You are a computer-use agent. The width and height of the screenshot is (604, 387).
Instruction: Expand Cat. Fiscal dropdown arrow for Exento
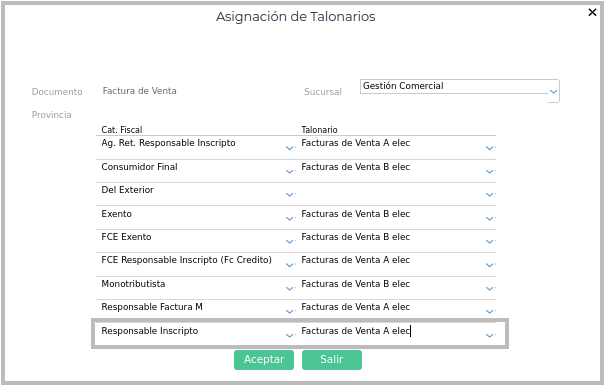click(x=290, y=218)
